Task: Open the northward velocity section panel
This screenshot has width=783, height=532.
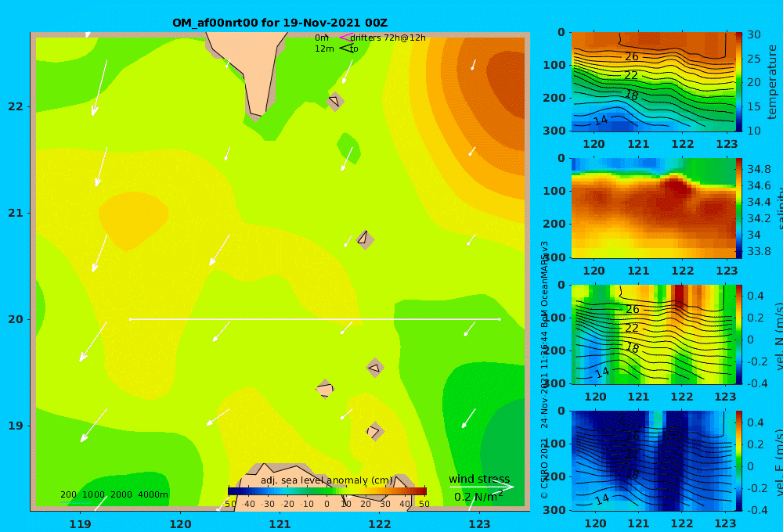Action: [x=653, y=334]
